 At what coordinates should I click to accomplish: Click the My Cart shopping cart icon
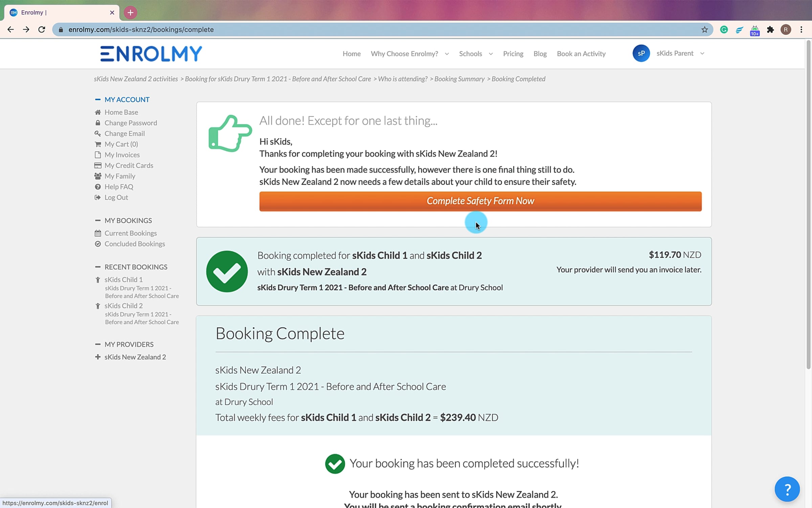pyautogui.click(x=98, y=144)
